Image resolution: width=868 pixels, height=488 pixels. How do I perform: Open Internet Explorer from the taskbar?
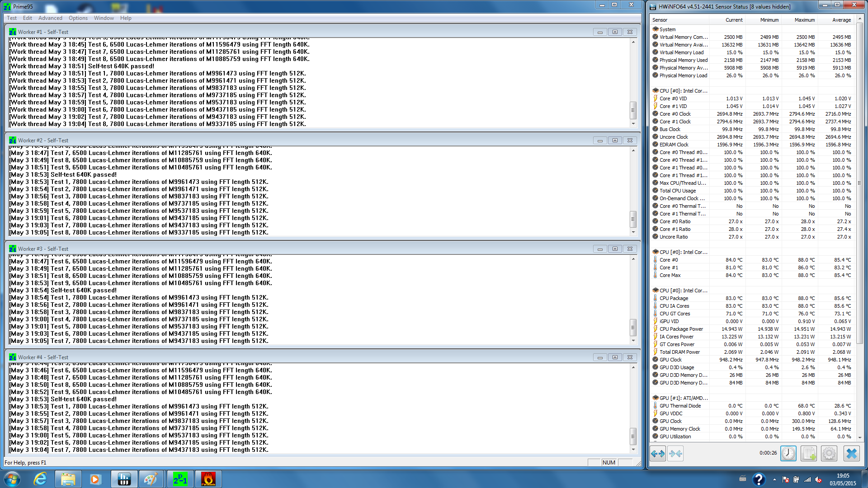coord(40,479)
